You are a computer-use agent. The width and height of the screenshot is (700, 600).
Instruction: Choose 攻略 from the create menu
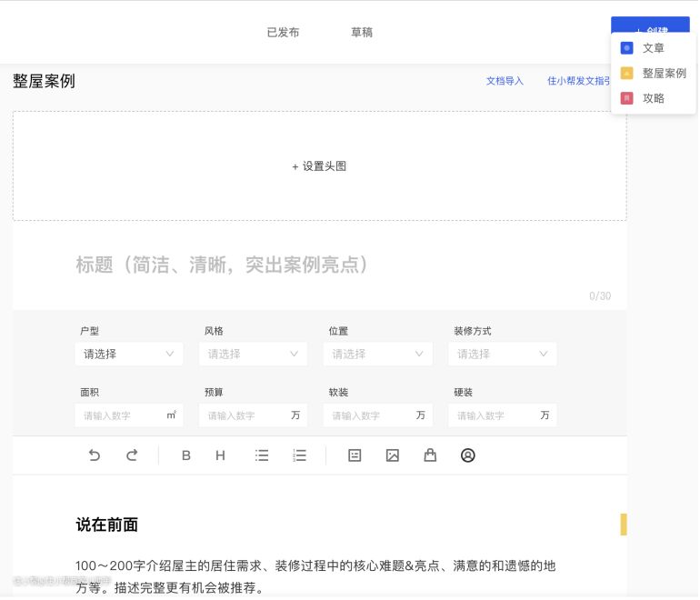[653, 98]
